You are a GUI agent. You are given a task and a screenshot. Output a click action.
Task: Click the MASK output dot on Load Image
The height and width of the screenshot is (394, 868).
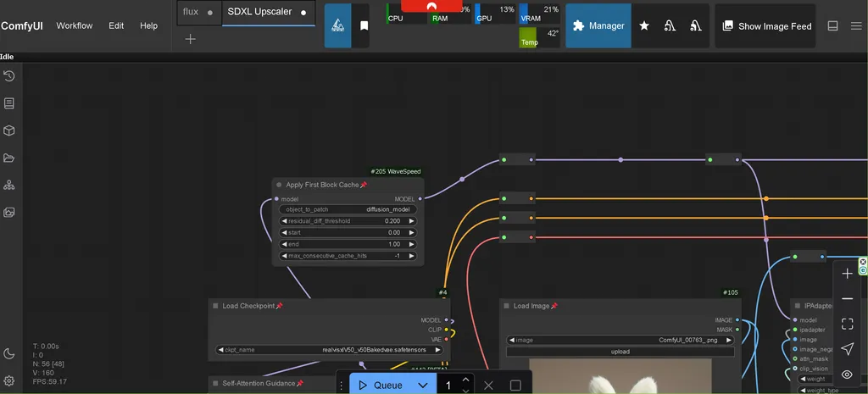[737, 330]
